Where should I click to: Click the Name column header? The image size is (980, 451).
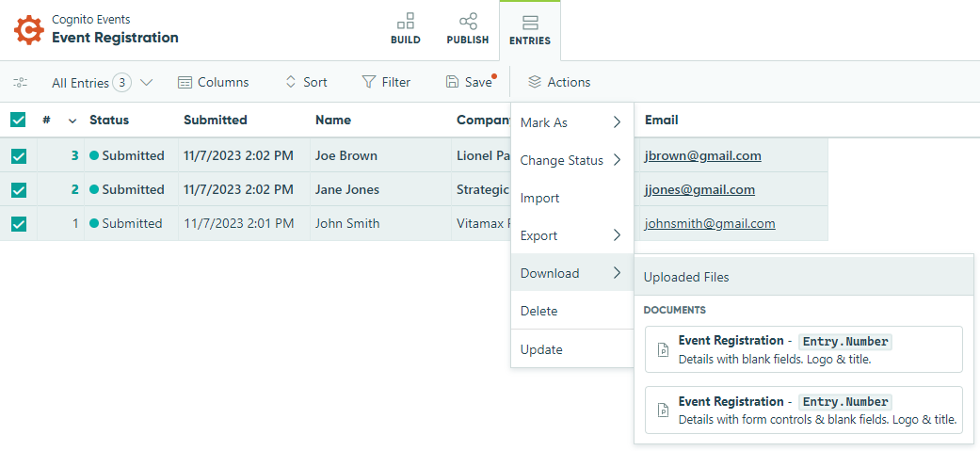(333, 121)
